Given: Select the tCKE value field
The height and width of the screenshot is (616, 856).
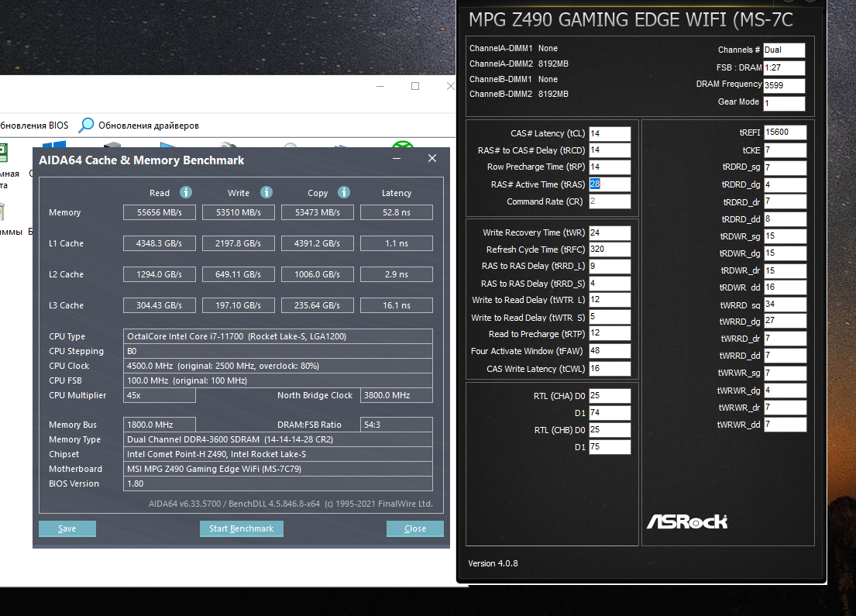Looking at the screenshot, I should point(785,150).
